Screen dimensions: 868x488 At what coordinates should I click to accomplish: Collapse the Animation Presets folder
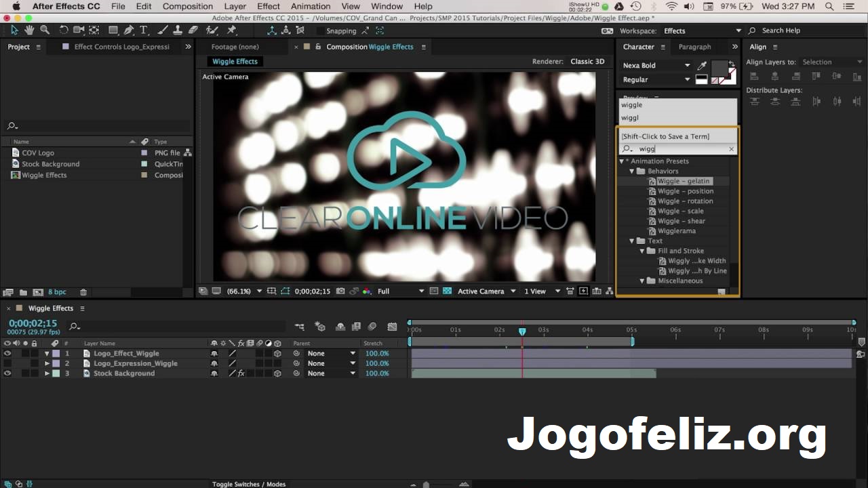[622, 161]
